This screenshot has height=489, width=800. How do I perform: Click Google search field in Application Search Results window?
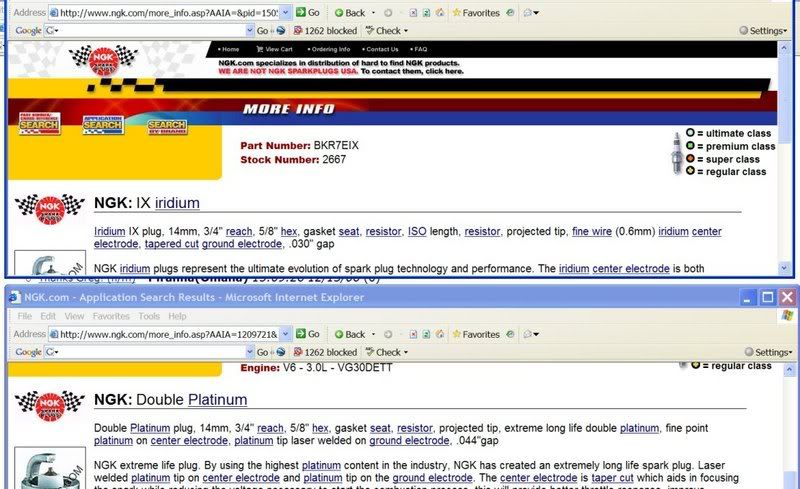[148, 352]
